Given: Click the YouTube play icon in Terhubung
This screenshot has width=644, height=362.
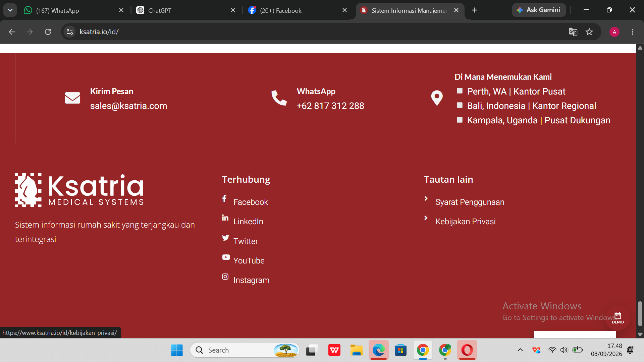Looking at the screenshot, I should (x=226, y=257).
